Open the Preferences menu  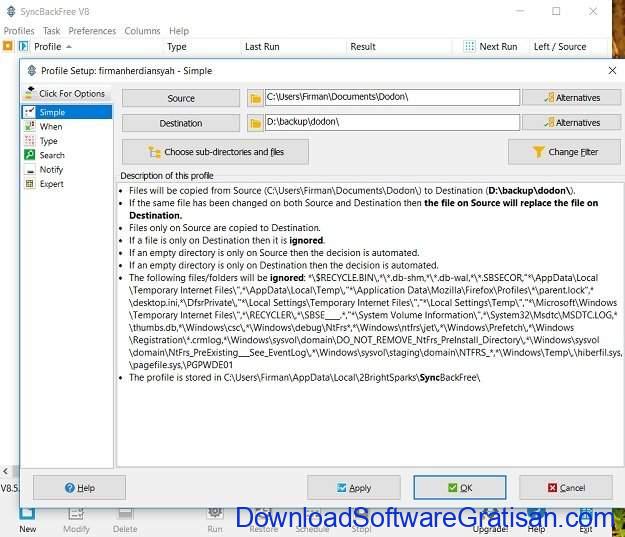click(92, 31)
